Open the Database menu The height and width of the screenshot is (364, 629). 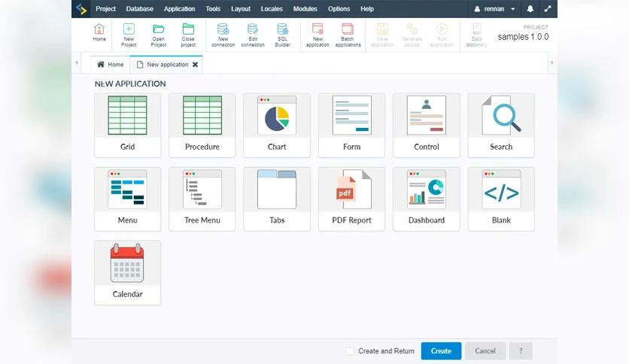(140, 9)
